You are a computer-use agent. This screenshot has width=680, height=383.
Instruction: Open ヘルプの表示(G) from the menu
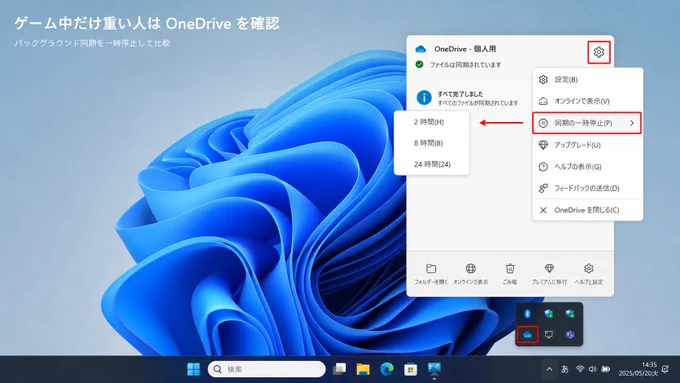[x=588, y=167]
